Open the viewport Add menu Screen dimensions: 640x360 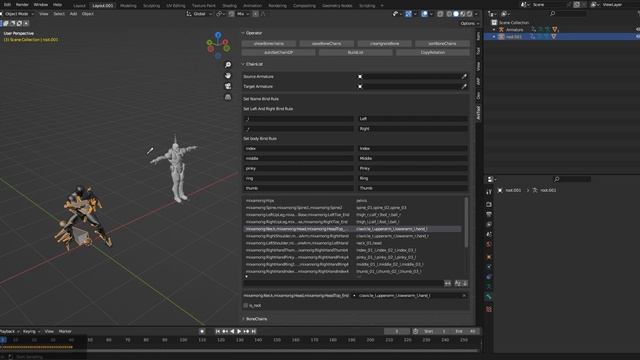coord(73,14)
